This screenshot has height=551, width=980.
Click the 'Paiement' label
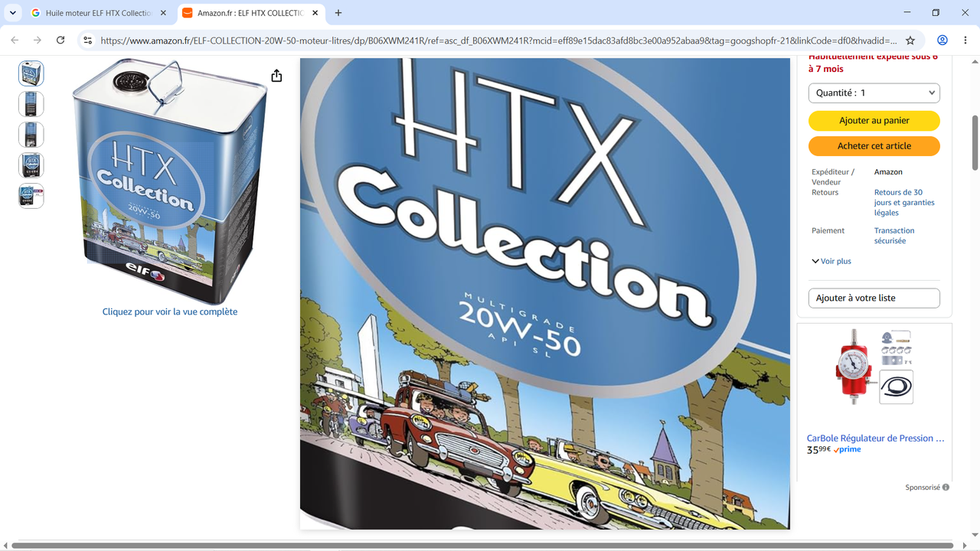click(x=828, y=230)
